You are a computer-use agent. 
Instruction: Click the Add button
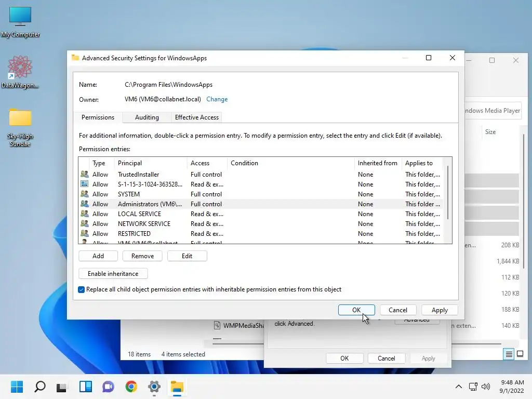(x=98, y=256)
